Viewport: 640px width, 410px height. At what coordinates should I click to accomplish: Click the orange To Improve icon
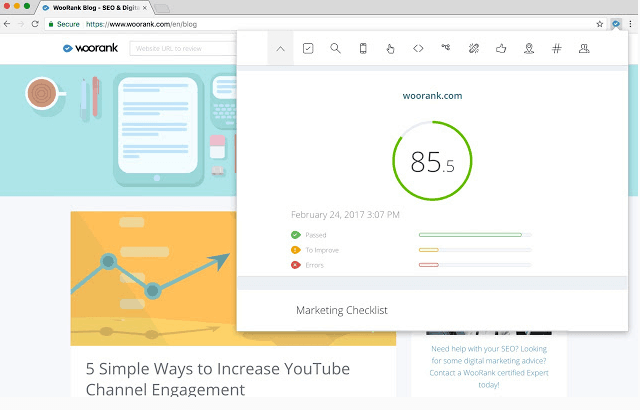(296, 250)
